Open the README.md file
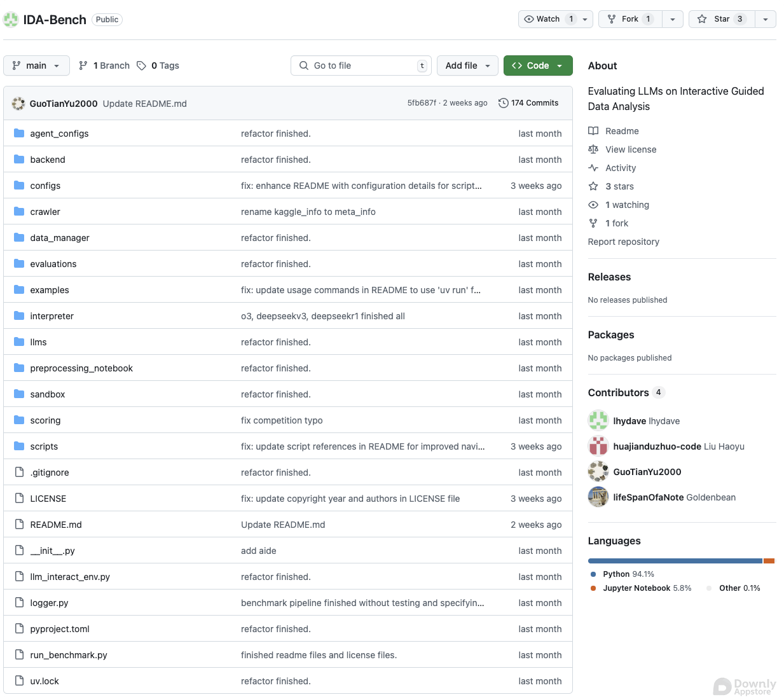The image size is (784, 697). point(56,525)
